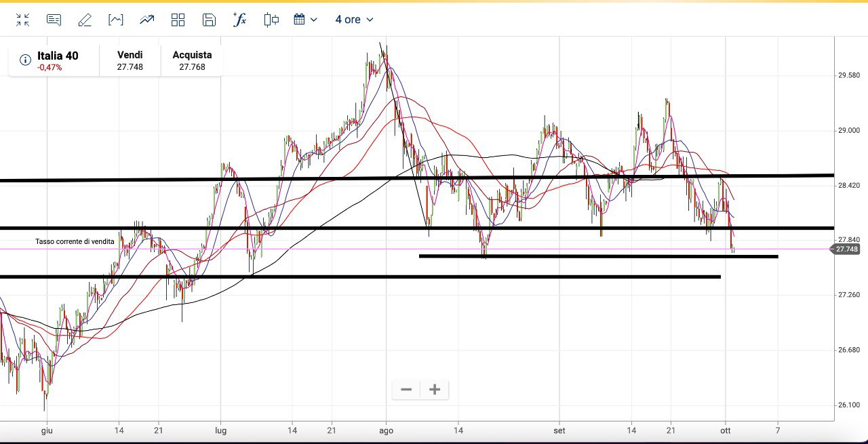Viewport: 868px width, 444px height.
Task: Click the 27.748 current price label on axis
Action: (847, 249)
